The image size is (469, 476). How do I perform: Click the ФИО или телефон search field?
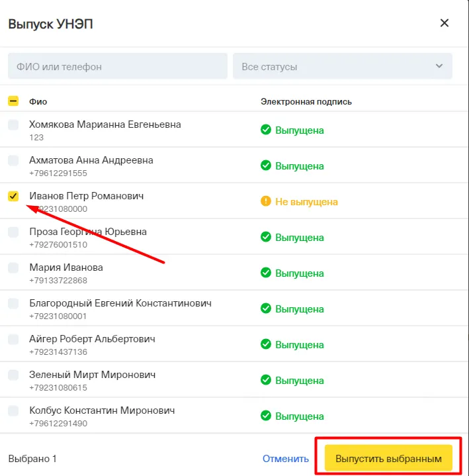118,66
